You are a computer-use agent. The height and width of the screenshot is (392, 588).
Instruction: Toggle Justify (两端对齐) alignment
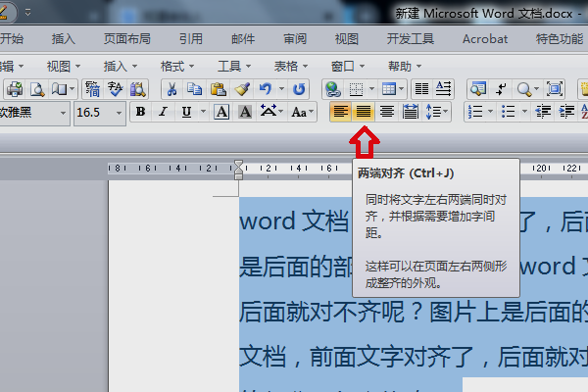click(363, 112)
